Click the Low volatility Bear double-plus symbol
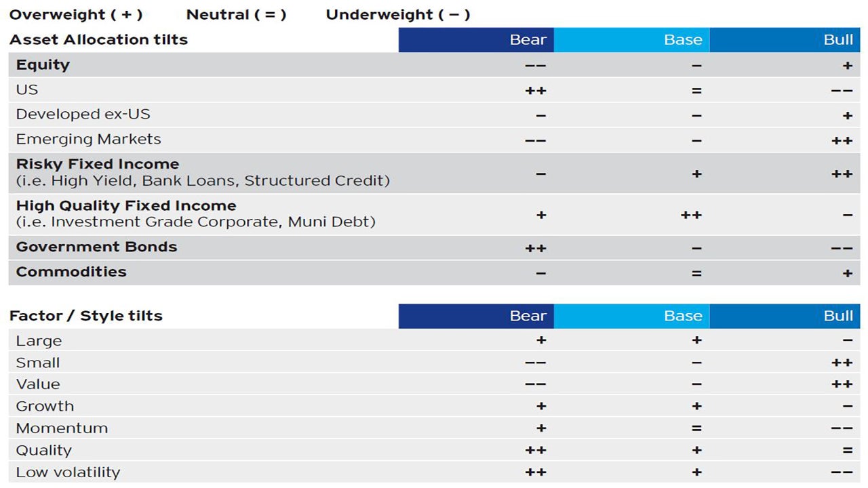This screenshot has height=488, width=868. pyautogui.click(x=536, y=472)
